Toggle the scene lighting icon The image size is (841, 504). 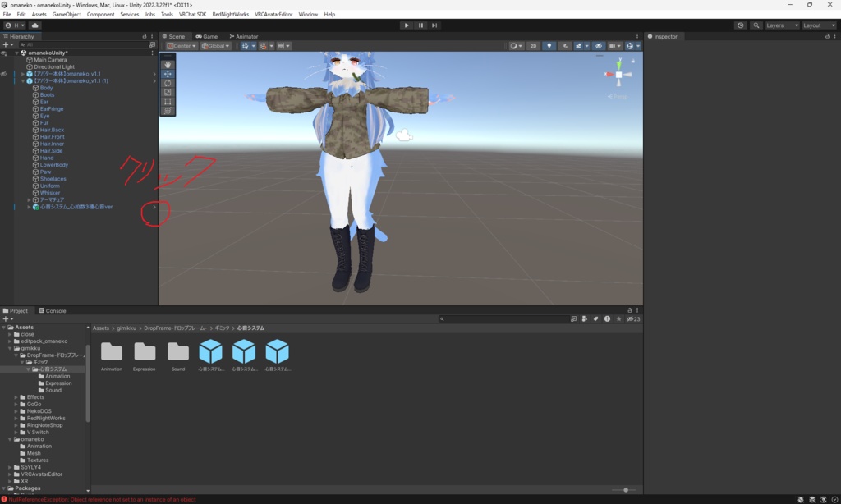pos(549,46)
